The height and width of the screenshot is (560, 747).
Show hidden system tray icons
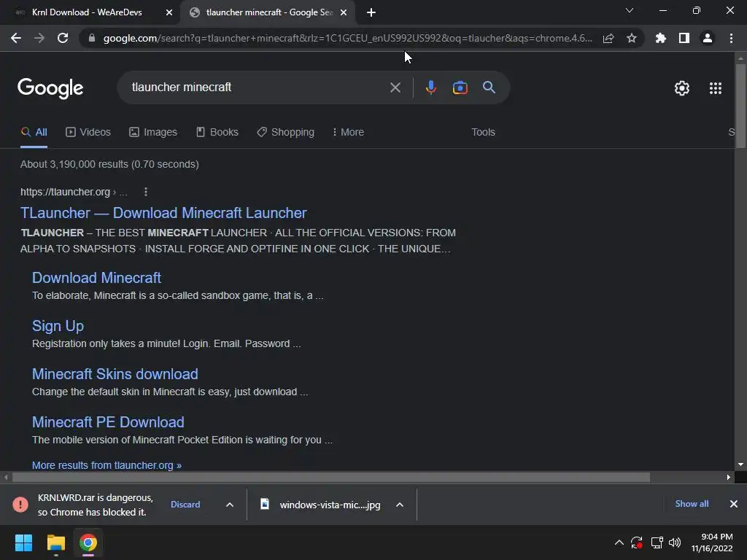[619, 542]
